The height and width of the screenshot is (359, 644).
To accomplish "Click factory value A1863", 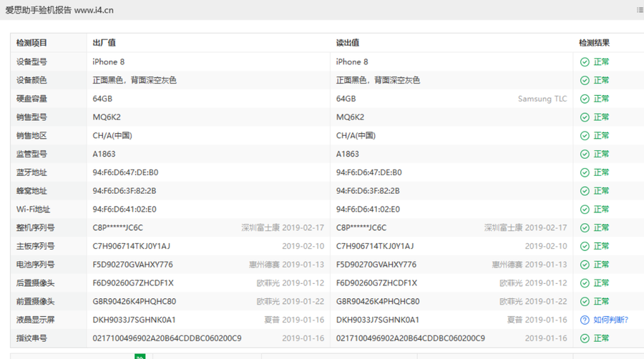I will tap(104, 154).
